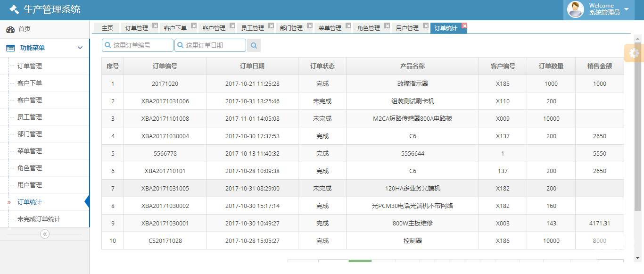Close the 订单管理 tab
Screen dimensions: 644x274
pyautogui.click(x=155, y=26)
